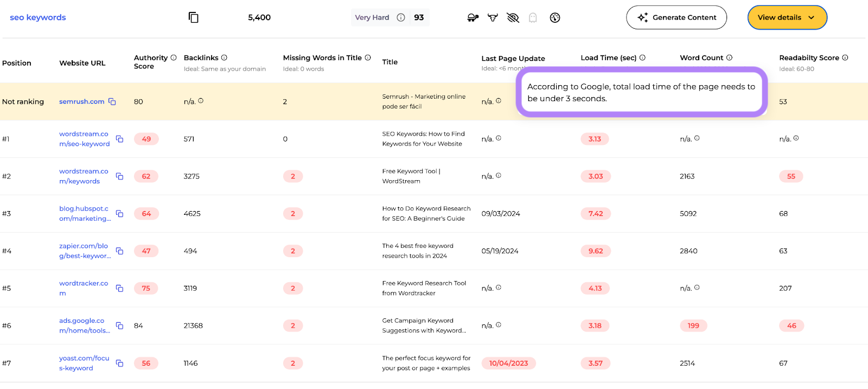
Task: Click the faded ghost icon
Action: [533, 18]
